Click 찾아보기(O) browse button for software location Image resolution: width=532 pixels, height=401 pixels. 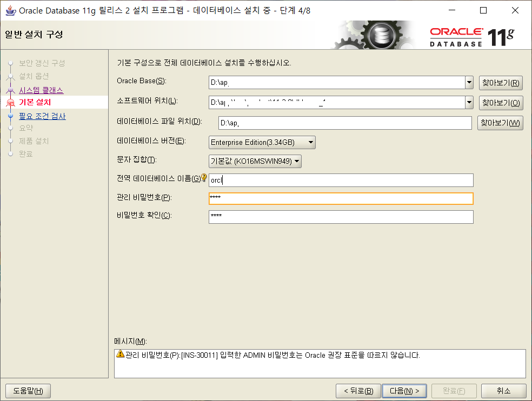click(501, 103)
